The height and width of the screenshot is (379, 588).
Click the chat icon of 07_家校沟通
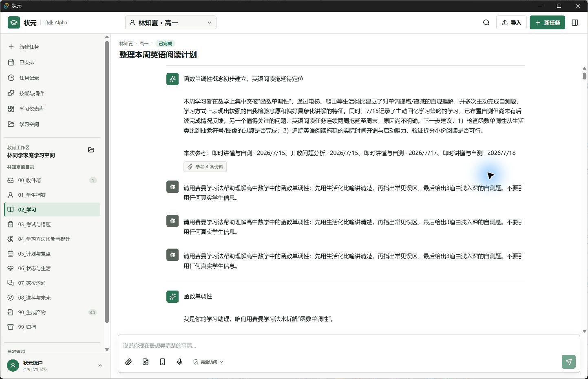point(11,283)
